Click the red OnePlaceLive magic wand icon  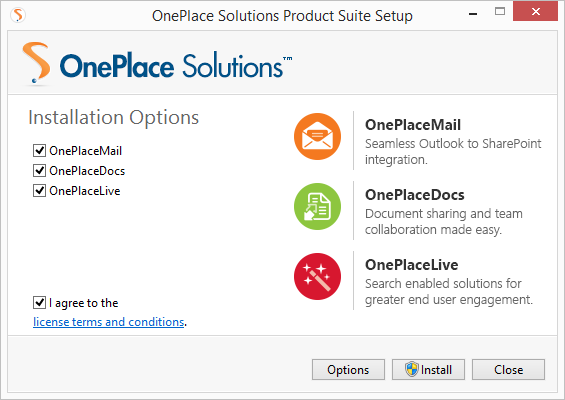pyautogui.click(x=317, y=276)
